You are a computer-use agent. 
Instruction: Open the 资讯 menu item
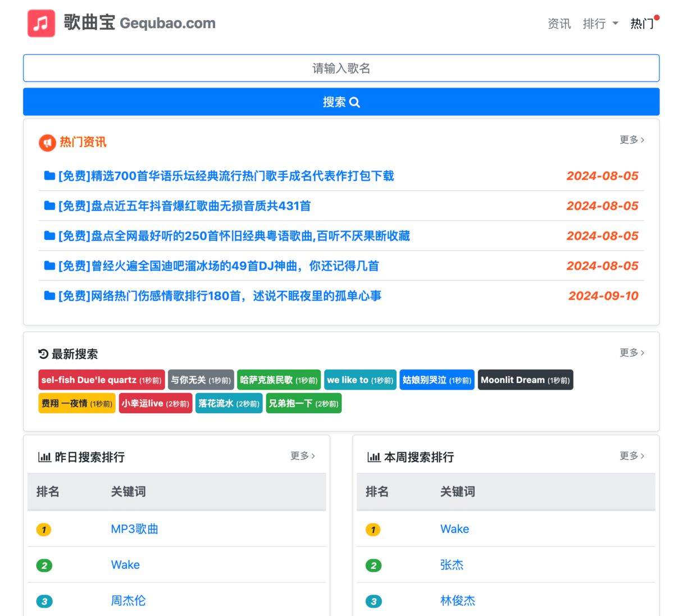click(559, 24)
